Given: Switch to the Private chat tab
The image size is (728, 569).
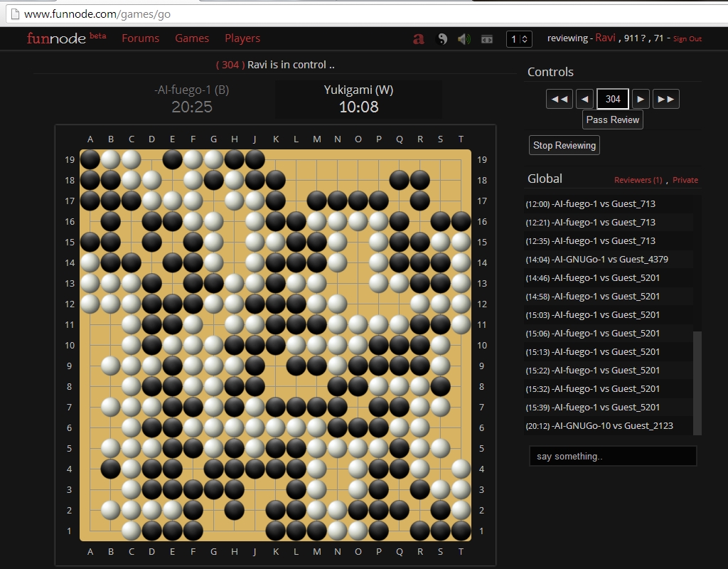Looking at the screenshot, I should [685, 180].
